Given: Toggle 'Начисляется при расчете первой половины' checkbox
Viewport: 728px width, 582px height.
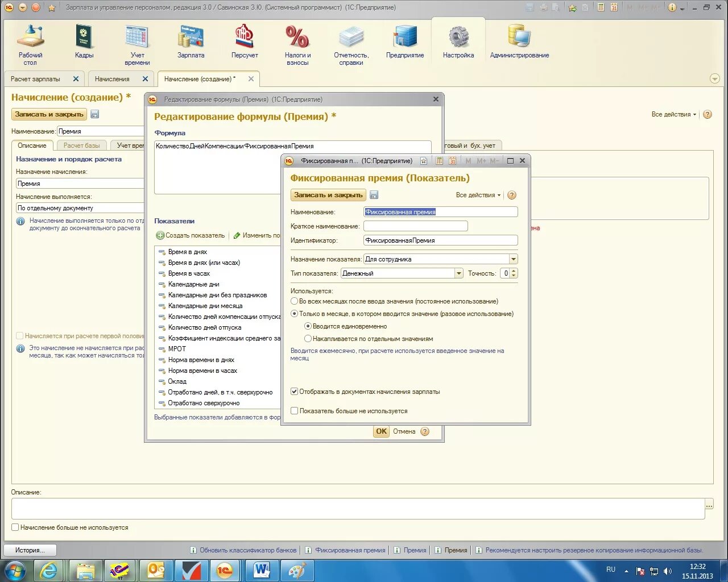Looking at the screenshot, I should (20, 336).
